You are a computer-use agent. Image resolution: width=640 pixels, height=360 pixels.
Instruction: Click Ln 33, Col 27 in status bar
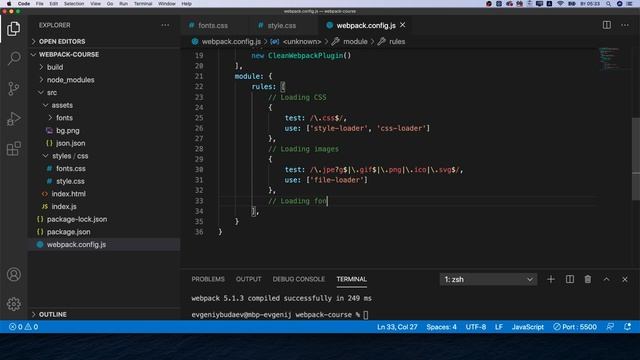pos(397,327)
